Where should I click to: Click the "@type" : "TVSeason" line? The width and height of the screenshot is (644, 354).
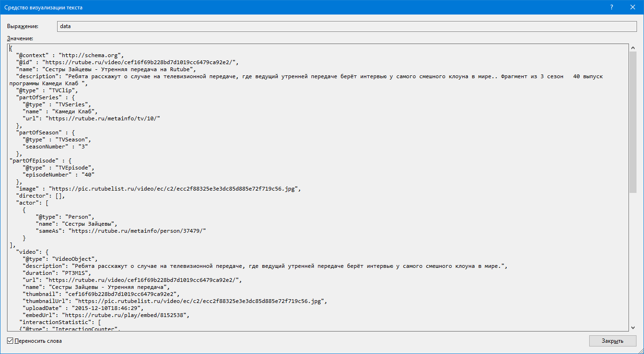coord(57,139)
